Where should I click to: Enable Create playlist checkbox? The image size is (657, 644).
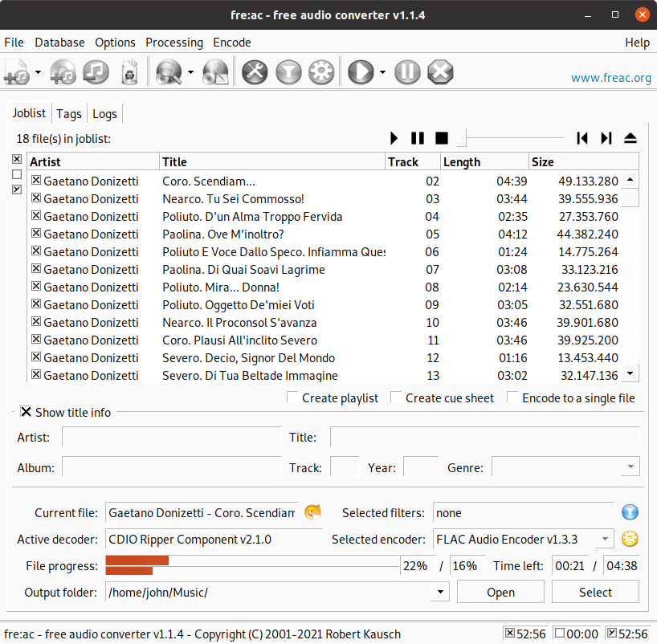click(x=292, y=397)
